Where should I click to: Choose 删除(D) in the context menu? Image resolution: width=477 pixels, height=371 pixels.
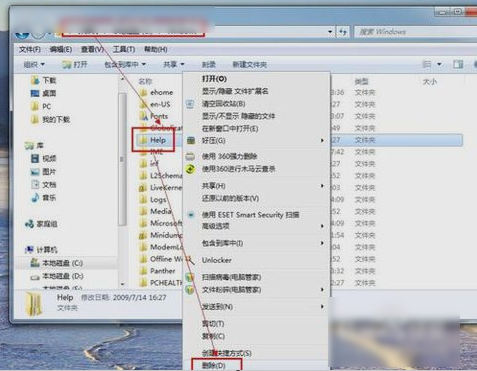click(214, 366)
